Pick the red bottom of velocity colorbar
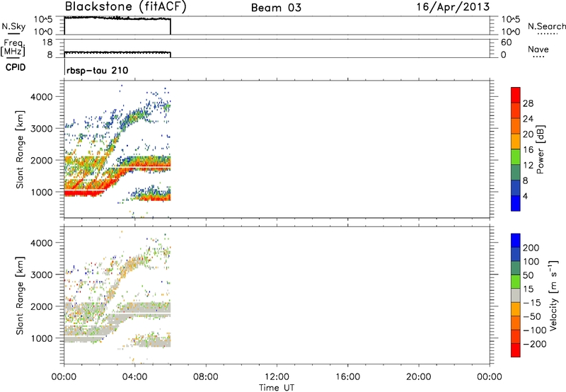This screenshot has height=392, width=566. coord(516,350)
